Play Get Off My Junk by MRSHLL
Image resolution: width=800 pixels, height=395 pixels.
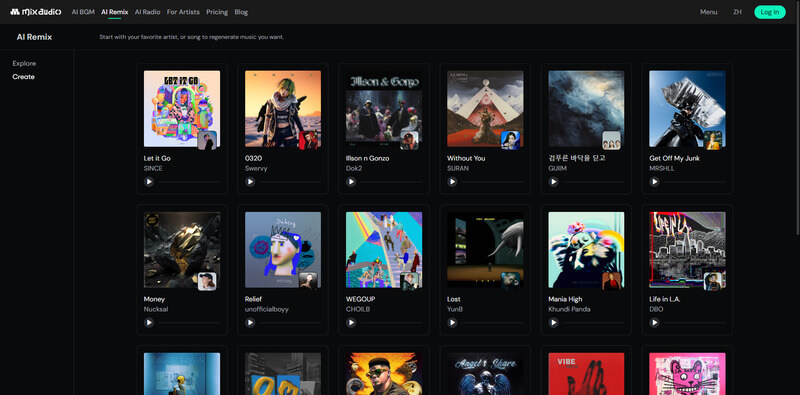pos(654,182)
